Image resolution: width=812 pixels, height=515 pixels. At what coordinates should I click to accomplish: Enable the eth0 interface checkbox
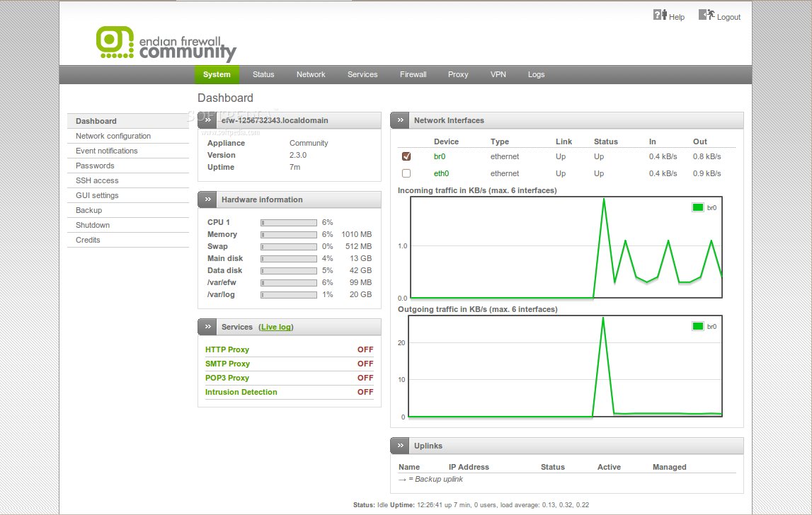(x=406, y=173)
